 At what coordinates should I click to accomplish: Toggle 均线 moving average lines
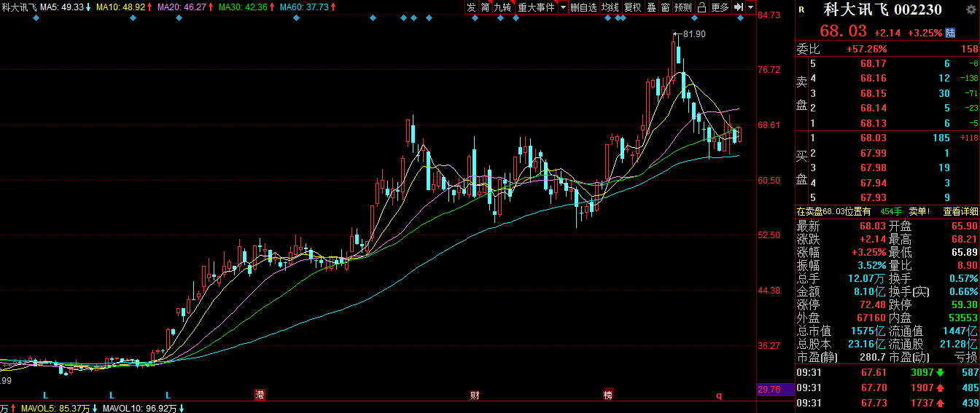click(610, 7)
